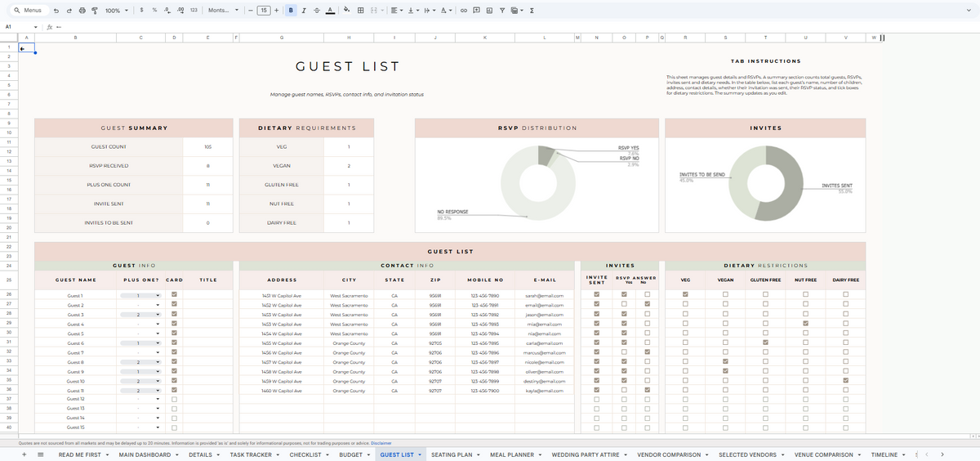Click the Invites donut chart

[768, 182]
